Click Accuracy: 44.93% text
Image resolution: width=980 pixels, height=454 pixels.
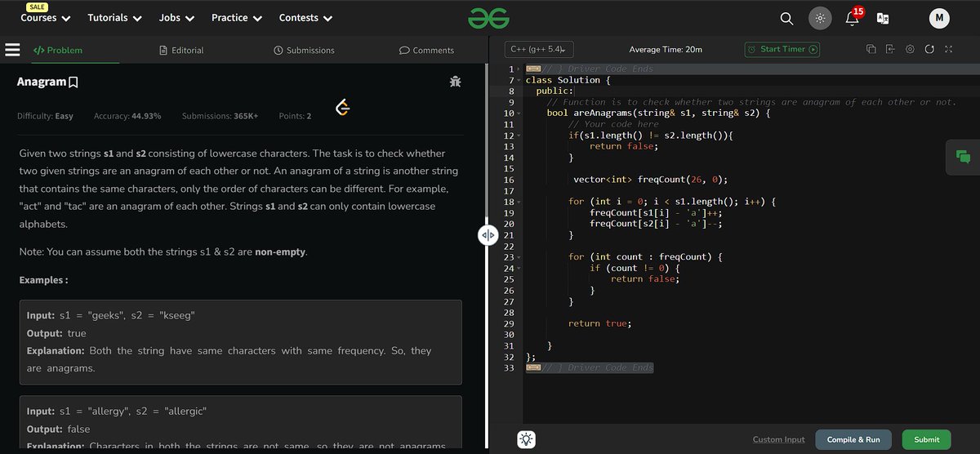127,116
